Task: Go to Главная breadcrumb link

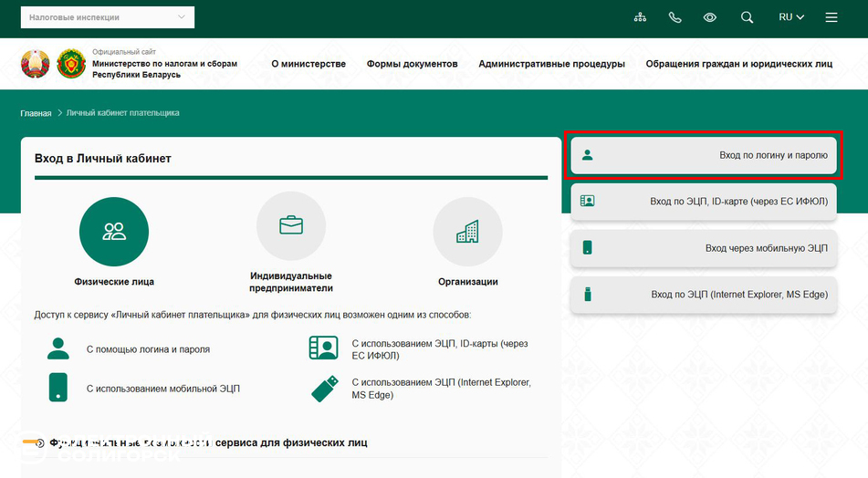Action: tap(36, 113)
